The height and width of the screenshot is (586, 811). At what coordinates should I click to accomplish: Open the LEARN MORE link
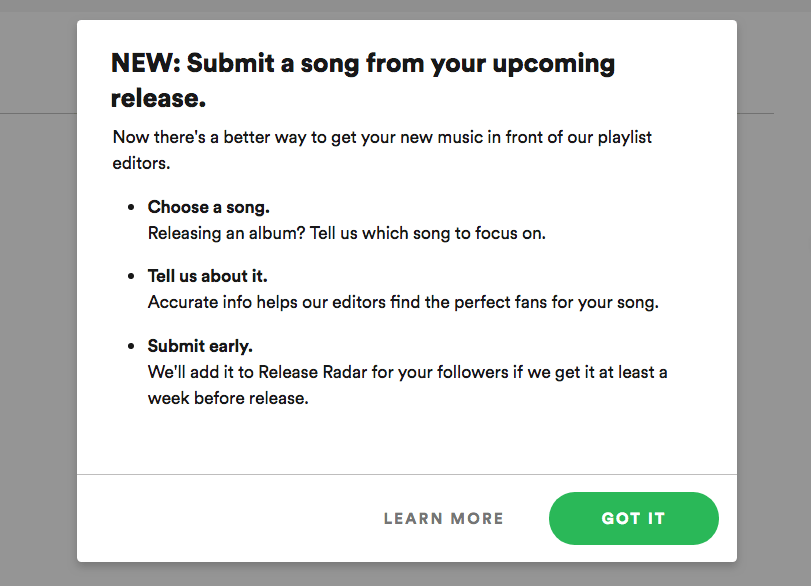click(x=444, y=519)
